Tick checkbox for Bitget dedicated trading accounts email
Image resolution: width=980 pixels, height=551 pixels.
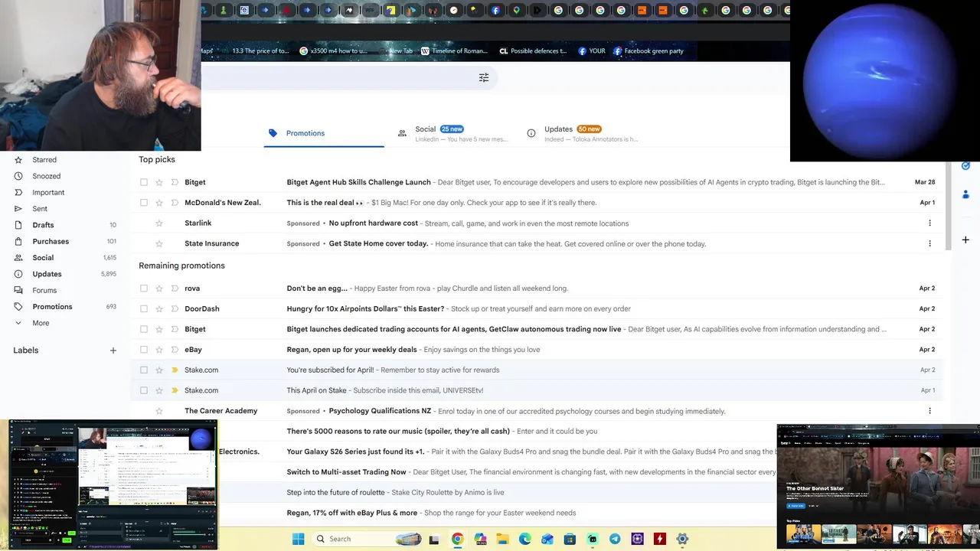click(144, 329)
